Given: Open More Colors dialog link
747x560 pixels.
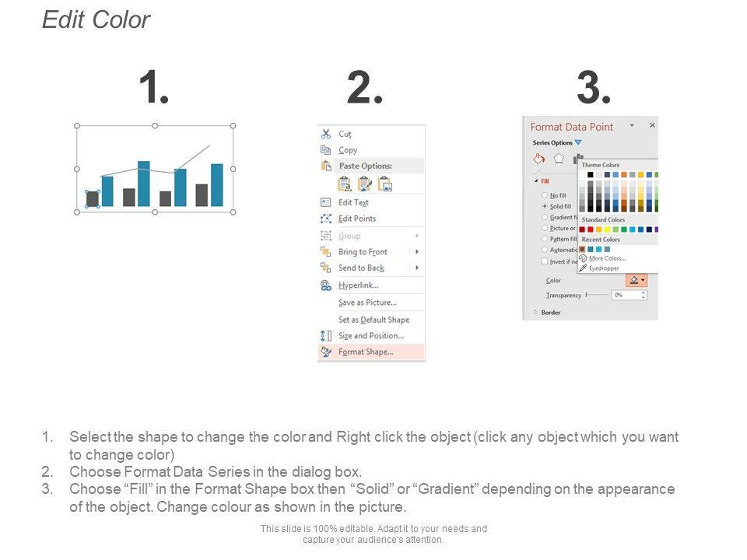Looking at the screenshot, I should (606, 258).
